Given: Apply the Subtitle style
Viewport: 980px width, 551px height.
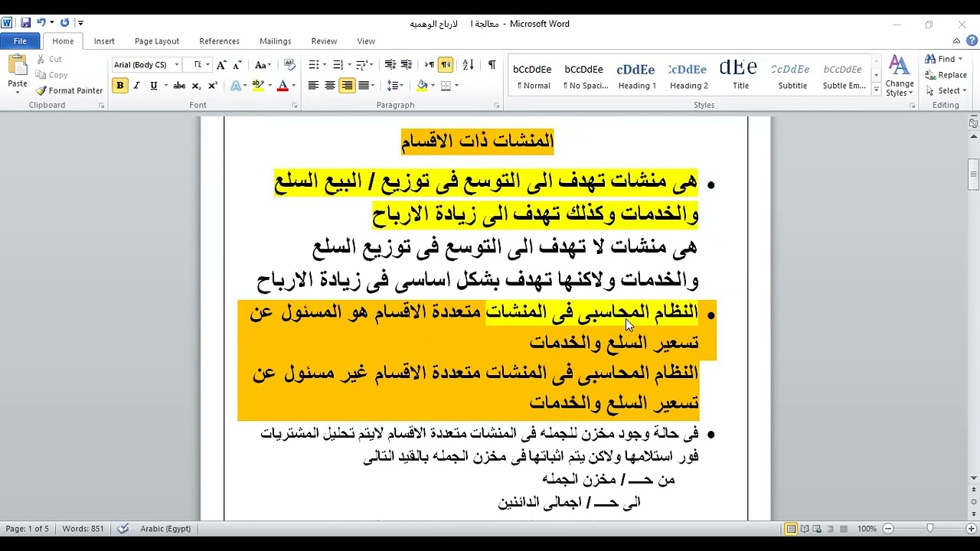Looking at the screenshot, I should (x=792, y=75).
